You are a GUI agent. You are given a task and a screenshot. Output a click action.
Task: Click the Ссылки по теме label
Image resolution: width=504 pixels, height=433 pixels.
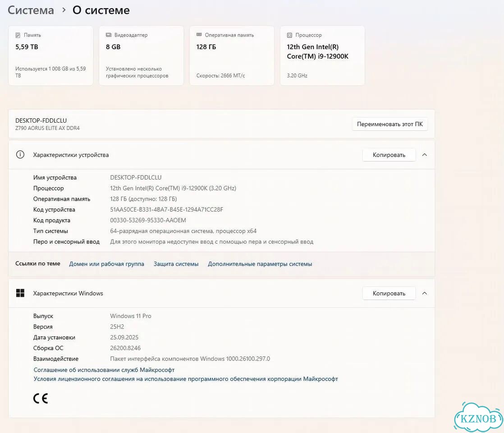[37, 263]
